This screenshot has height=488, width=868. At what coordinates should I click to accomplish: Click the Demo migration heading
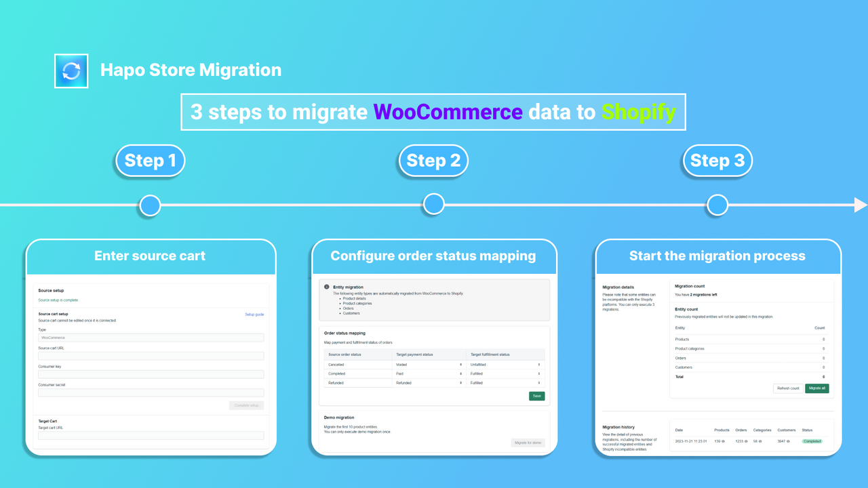[x=339, y=418]
